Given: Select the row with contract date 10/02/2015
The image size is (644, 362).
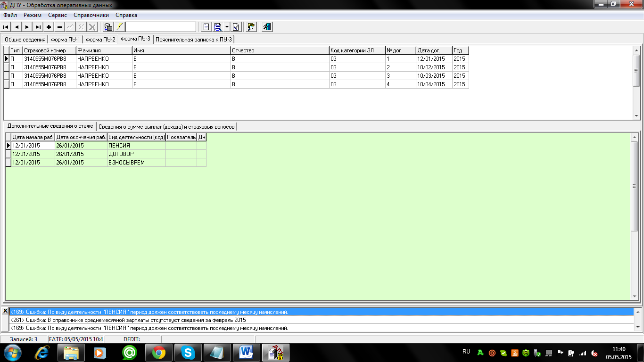Looking at the screenshot, I should (x=236, y=67).
